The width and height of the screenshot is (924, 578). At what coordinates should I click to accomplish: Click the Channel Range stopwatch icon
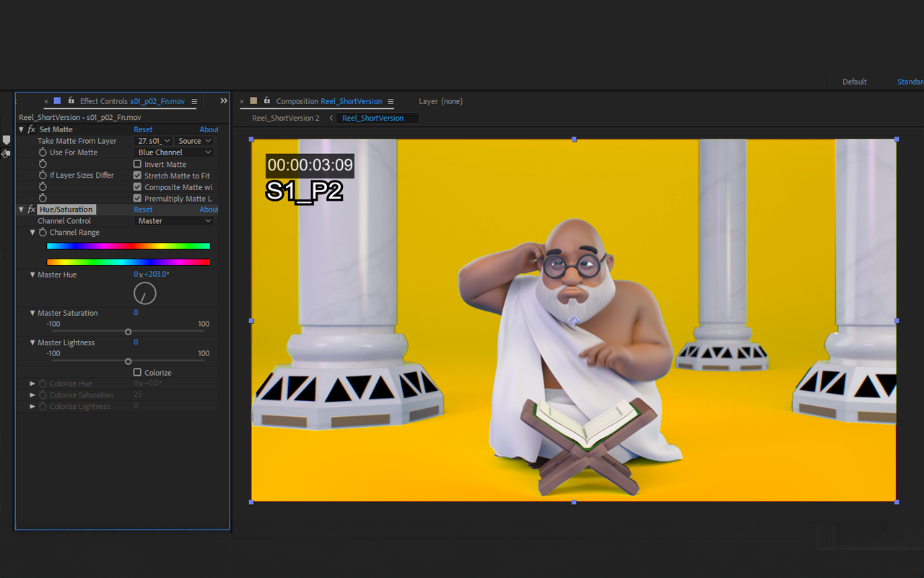pos(43,233)
